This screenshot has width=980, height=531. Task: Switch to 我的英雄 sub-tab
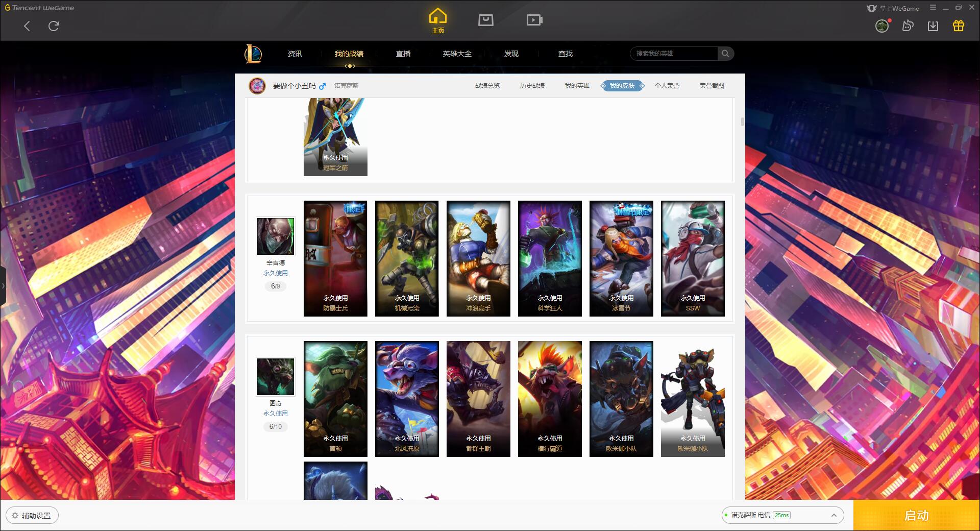coord(577,86)
